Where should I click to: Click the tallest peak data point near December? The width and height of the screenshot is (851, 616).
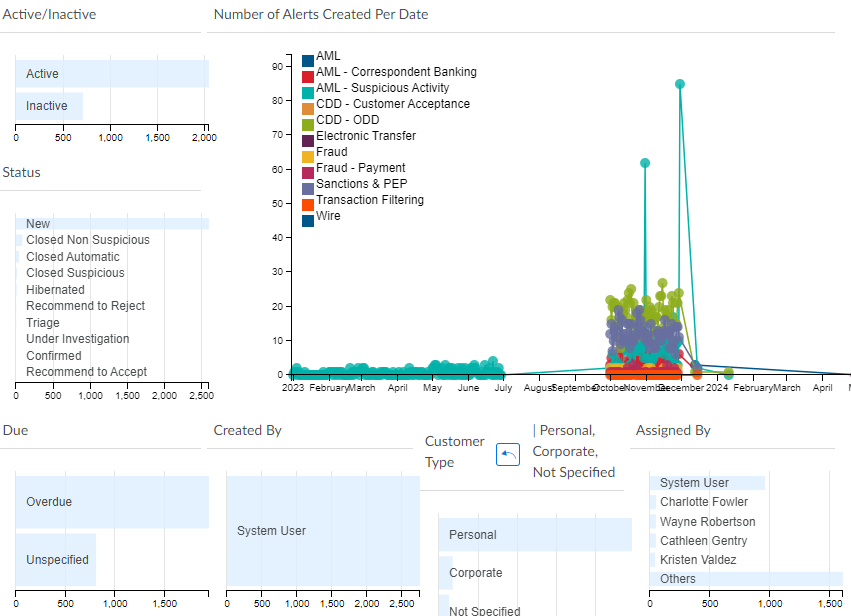(682, 84)
